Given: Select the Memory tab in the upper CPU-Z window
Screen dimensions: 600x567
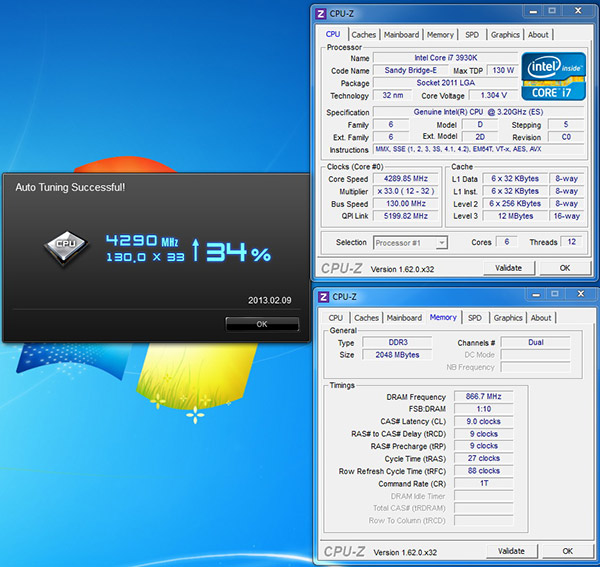Looking at the screenshot, I should [440, 34].
